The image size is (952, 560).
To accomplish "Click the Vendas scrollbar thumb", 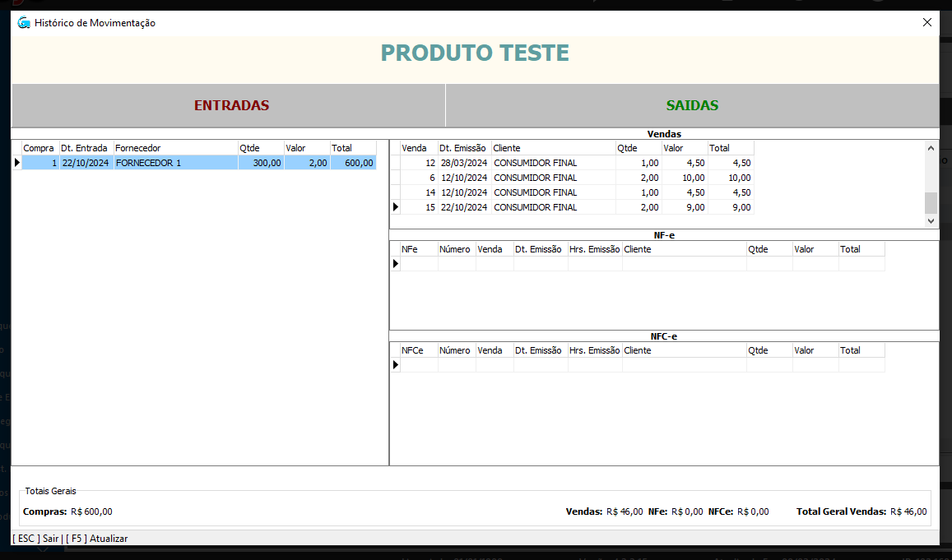I will tap(931, 202).
